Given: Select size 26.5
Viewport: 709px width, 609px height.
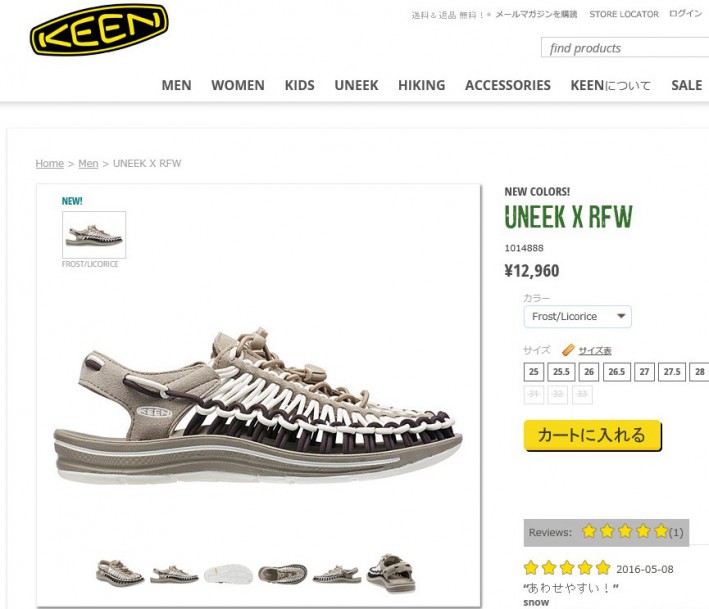Looking at the screenshot, I should [x=616, y=372].
